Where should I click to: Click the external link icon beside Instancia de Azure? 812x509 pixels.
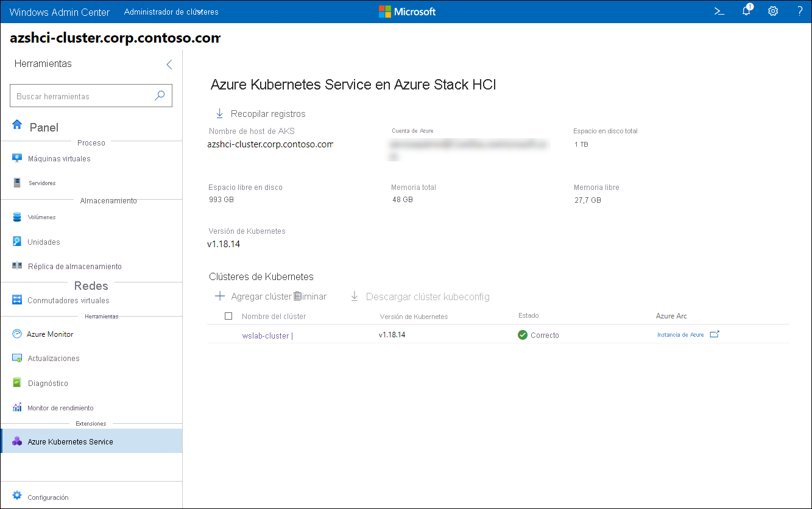tap(715, 334)
